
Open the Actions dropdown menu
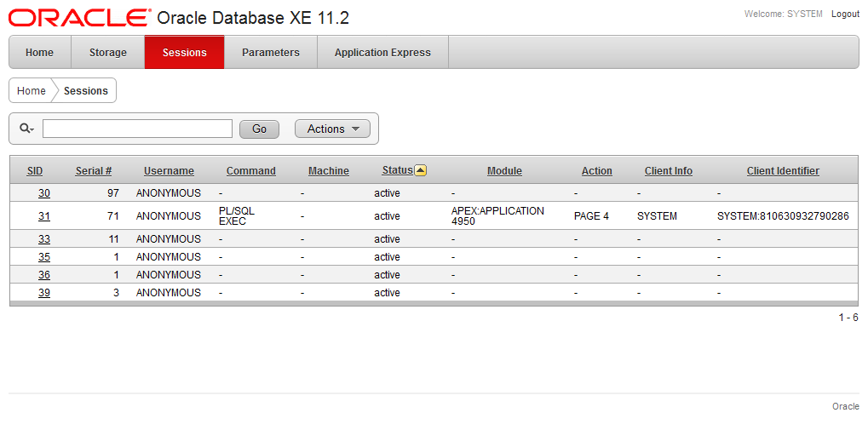332,129
